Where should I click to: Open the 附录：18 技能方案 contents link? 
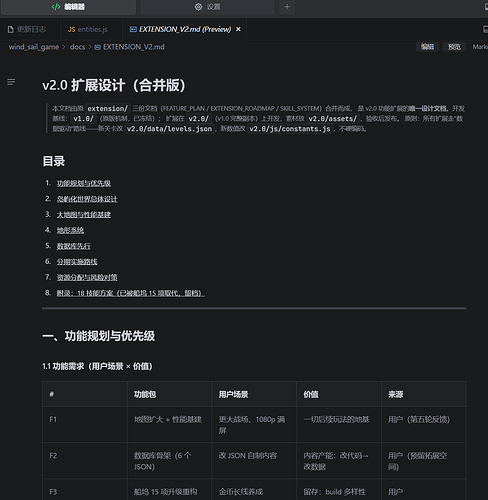point(130,293)
